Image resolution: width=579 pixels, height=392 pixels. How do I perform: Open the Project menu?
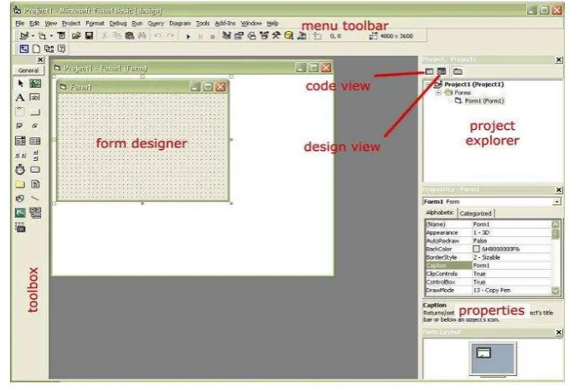71,23
